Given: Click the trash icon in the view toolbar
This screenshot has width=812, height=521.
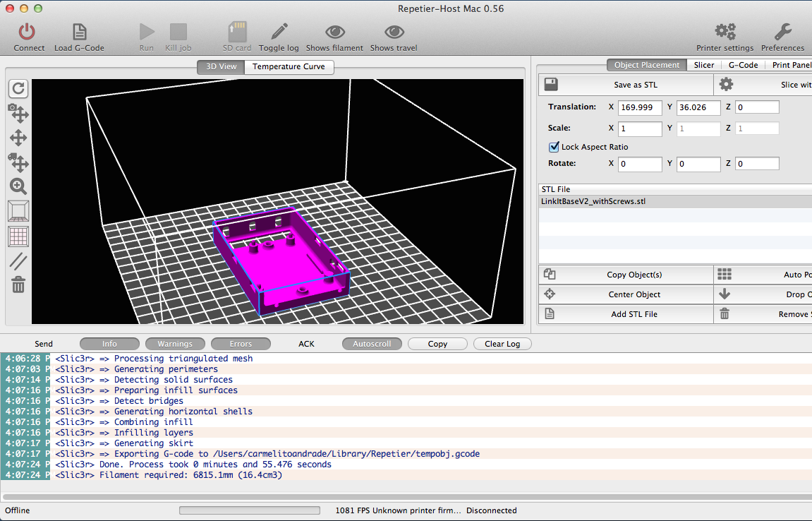Looking at the screenshot, I should [x=18, y=285].
